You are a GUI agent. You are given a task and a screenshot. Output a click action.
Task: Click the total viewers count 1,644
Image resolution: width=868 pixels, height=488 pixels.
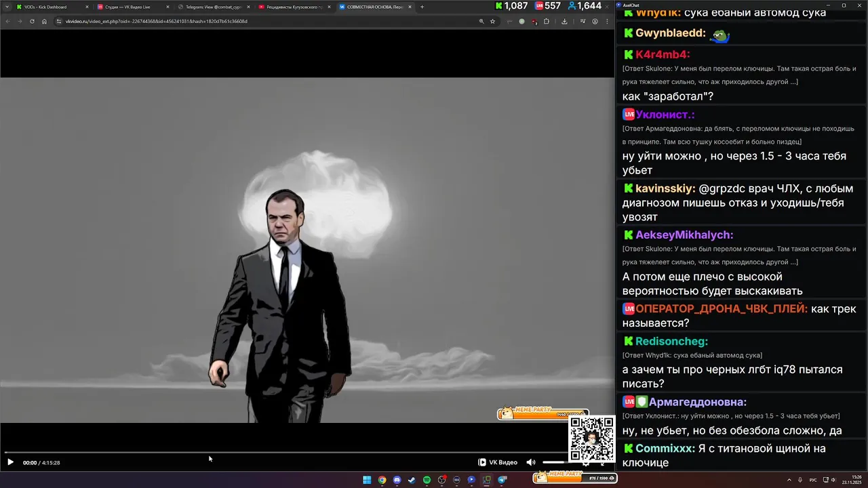pos(584,6)
